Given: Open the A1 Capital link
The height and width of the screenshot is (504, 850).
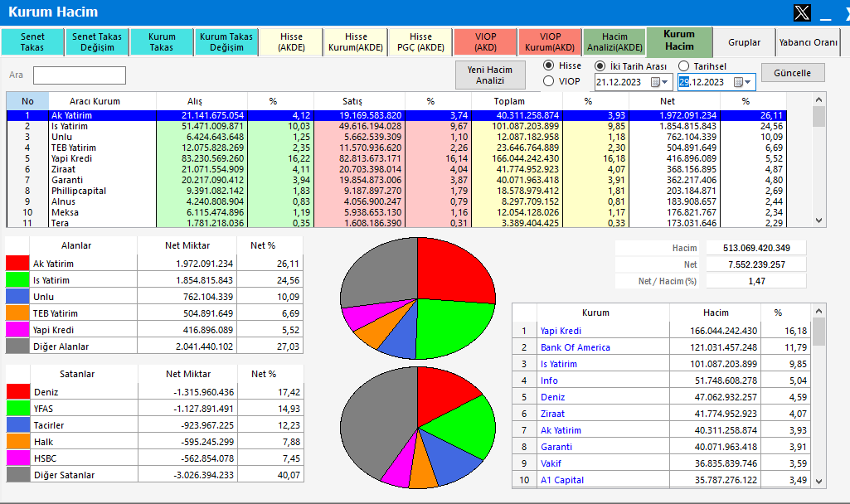Looking at the screenshot, I should click(562, 480).
